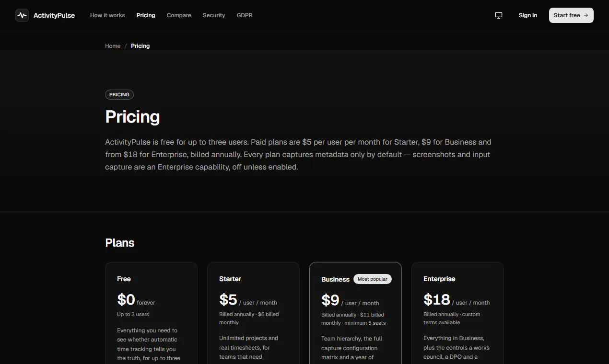Click 'Billed annually · $6 billed monthly' note
Screen dimensions: 609x364
coord(249,318)
